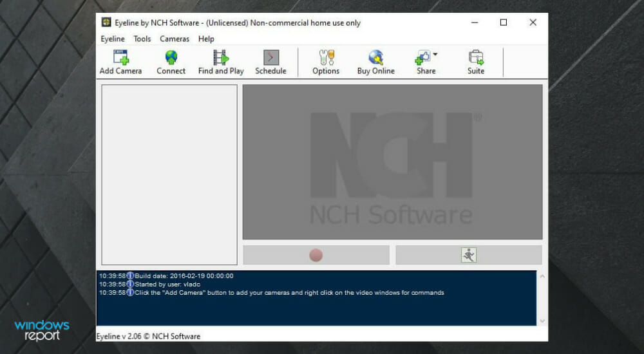Click the log scrollbar down arrow
The image size is (644, 354).
point(542,321)
